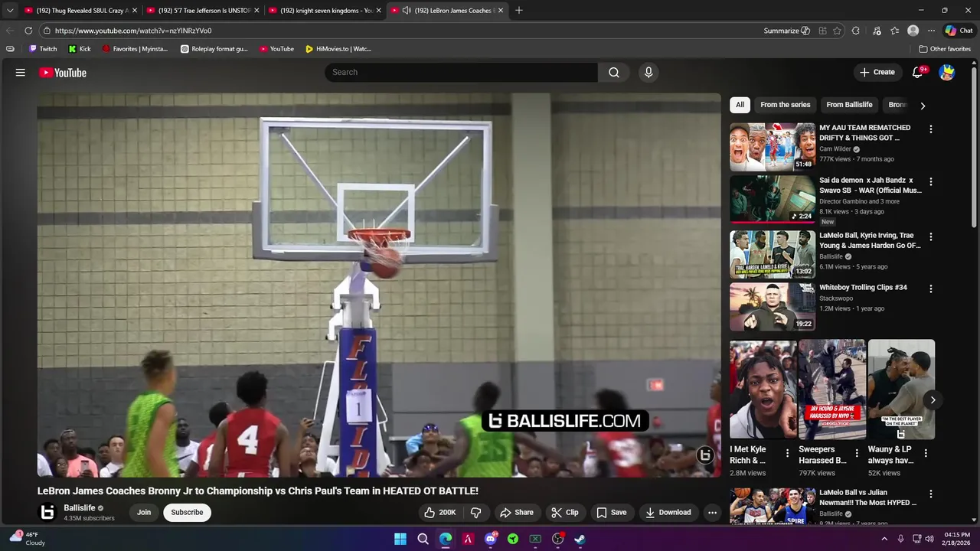The image size is (980, 551).
Task: Select the From Ballislife chip
Action: click(x=849, y=105)
